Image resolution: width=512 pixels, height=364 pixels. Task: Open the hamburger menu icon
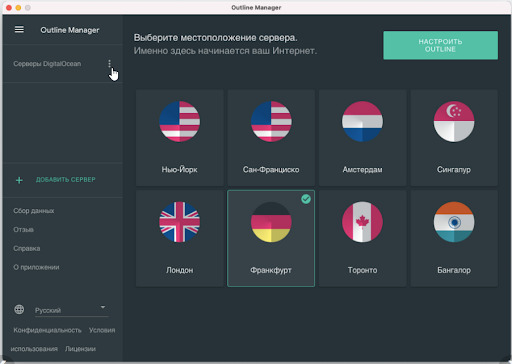[x=19, y=30]
